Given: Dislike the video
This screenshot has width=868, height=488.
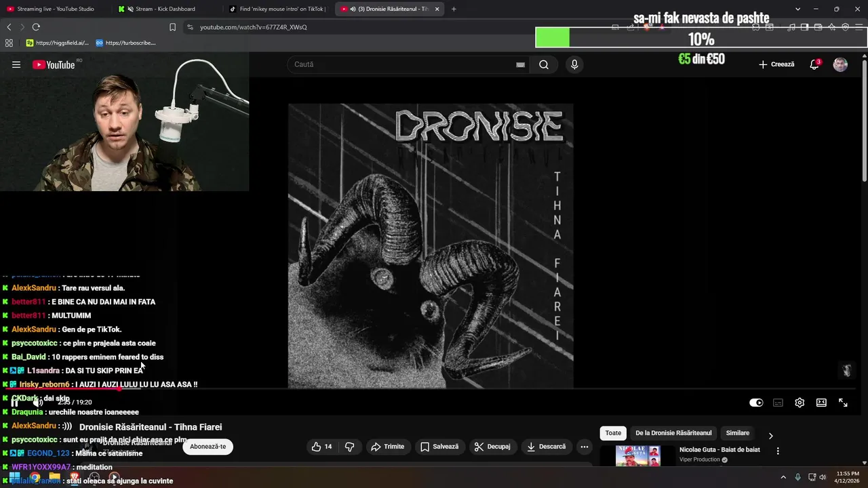Looking at the screenshot, I should [x=350, y=447].
